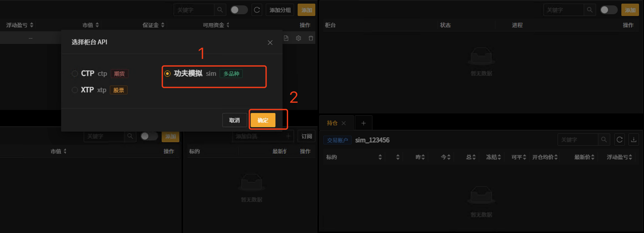
Task: Click the 关键字 search field beside 添加分组
Action: point(194,10)
